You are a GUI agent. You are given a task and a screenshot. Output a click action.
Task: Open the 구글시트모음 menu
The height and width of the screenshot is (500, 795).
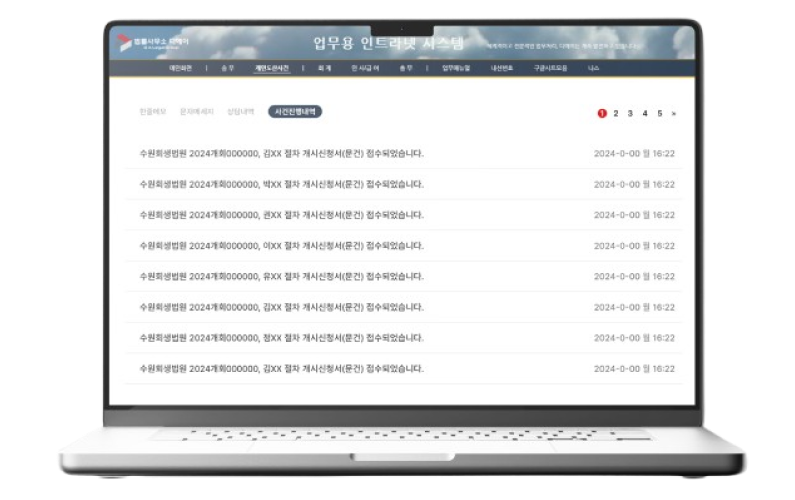[550, 68]
